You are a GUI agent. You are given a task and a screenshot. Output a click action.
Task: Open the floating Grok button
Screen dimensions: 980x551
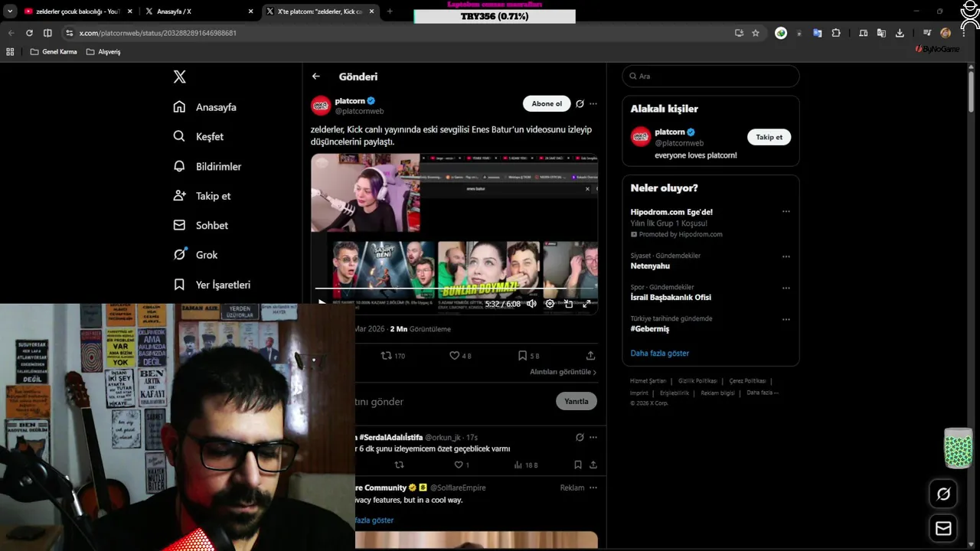[943, 494]
